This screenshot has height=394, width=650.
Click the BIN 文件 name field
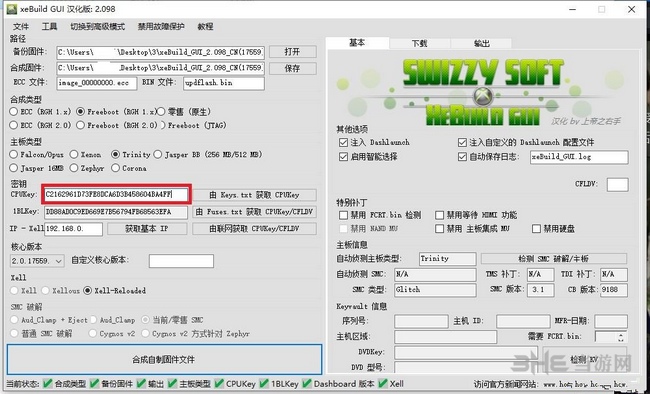(x=224, y=83)
